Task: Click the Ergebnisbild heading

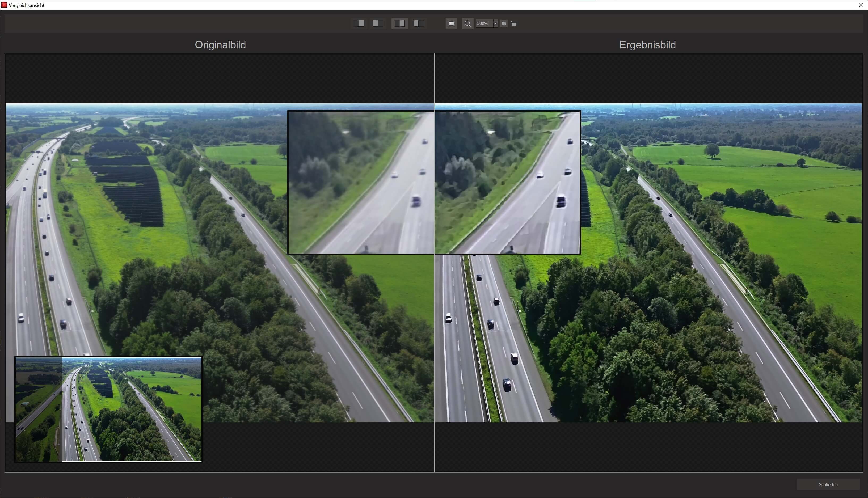Action: (647, 45)
